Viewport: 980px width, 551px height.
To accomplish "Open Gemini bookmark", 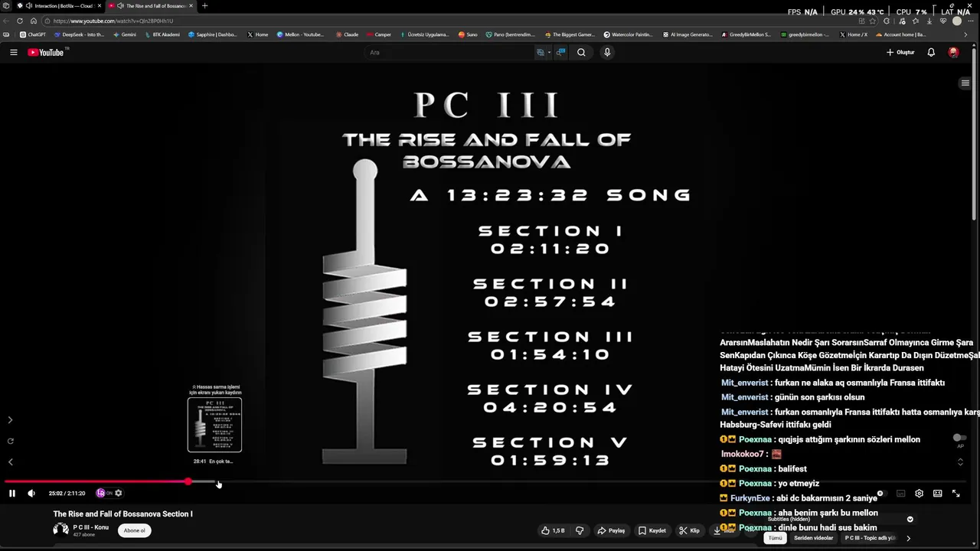I will click(125, 34).
